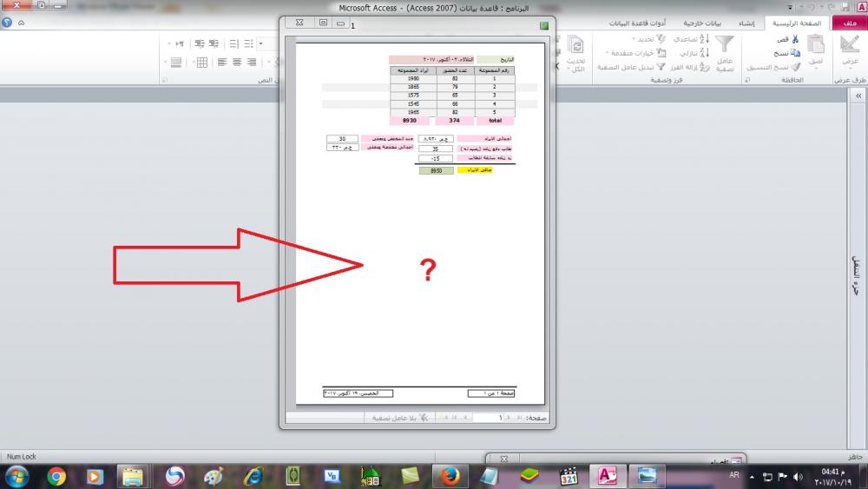868x489 pixels.
Task: Click the Access icon in the taskbar
Action: [x=607, y=476]
